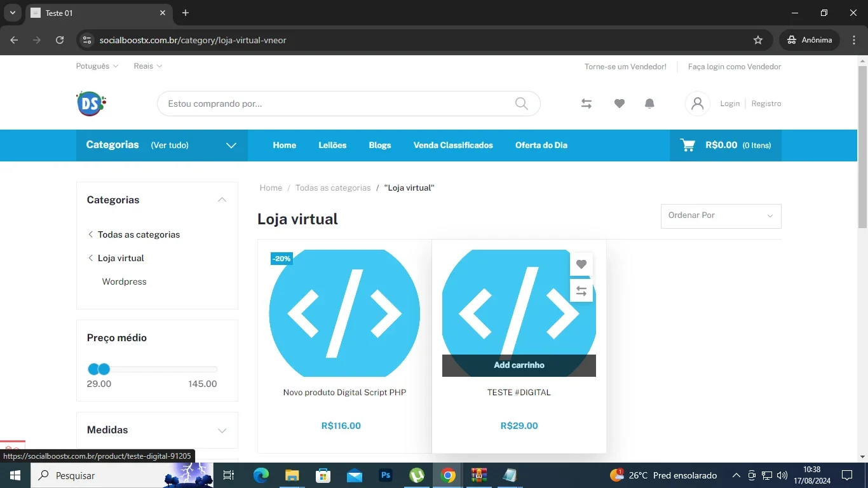Click Faça login como Vendedor link

(735, 66)
